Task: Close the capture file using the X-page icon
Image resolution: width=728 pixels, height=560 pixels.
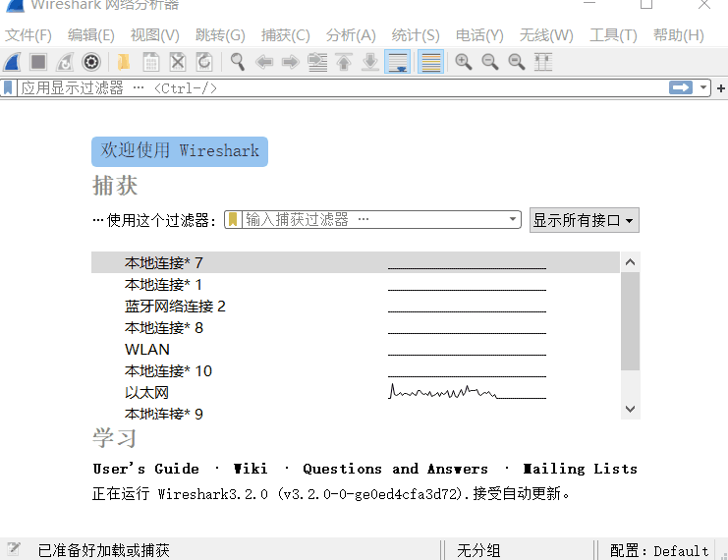Action: (x=178, y=62)
